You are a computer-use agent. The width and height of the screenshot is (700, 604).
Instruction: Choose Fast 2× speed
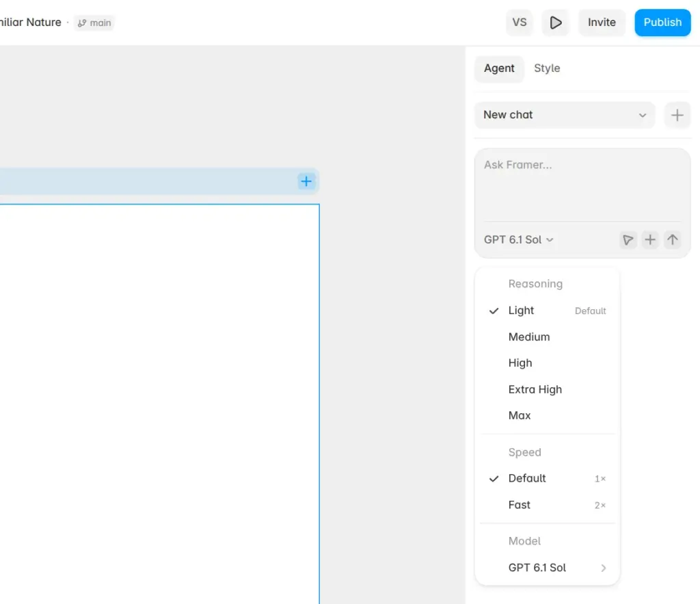548,505
